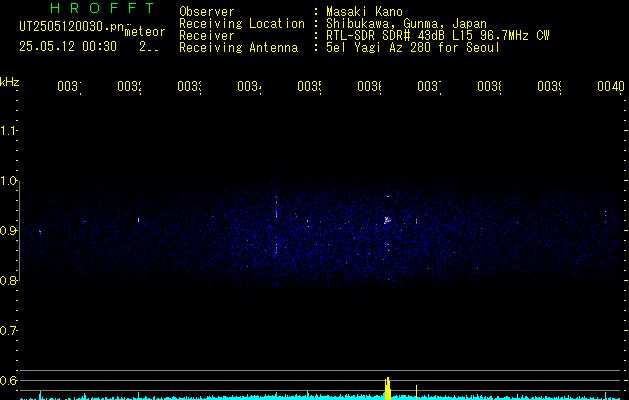Click the 0.6 kHz frequency label

[8, 380]
